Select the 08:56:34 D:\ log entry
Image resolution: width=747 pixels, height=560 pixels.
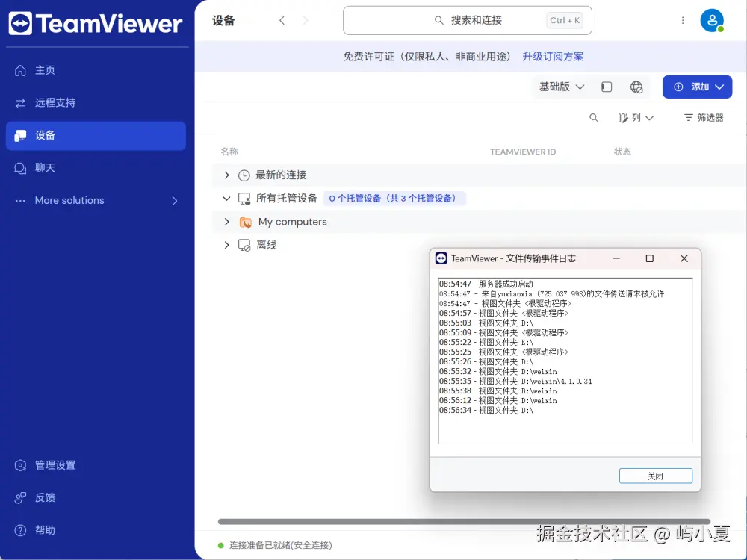(486, 411)
